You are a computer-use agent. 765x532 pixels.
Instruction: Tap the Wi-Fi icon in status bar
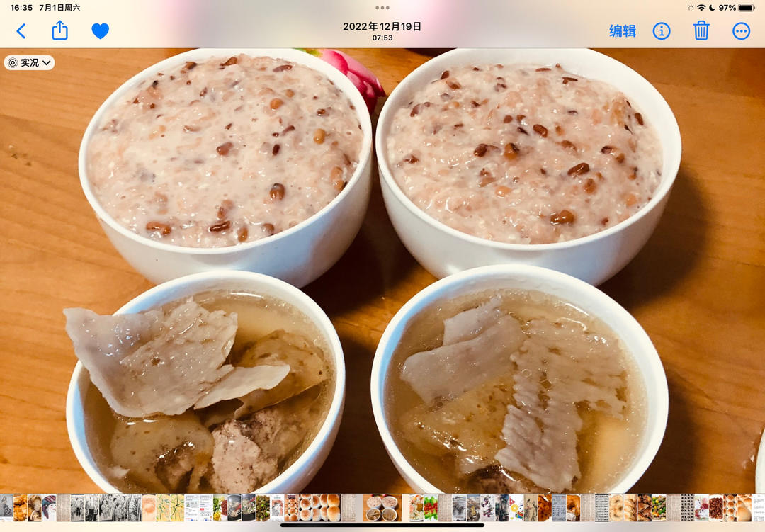(x=701, y=8)
